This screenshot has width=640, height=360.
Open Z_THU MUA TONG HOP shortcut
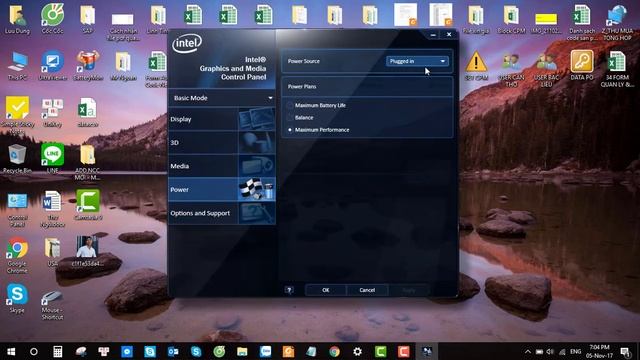coord(617,22)
